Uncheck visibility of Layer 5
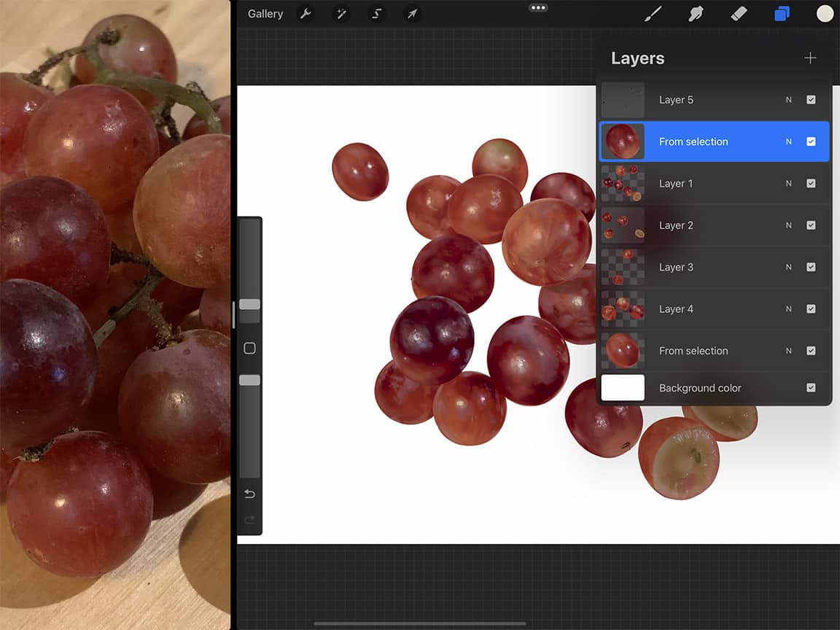The height and width of the screenshot is (630, 840). [811, 99]
